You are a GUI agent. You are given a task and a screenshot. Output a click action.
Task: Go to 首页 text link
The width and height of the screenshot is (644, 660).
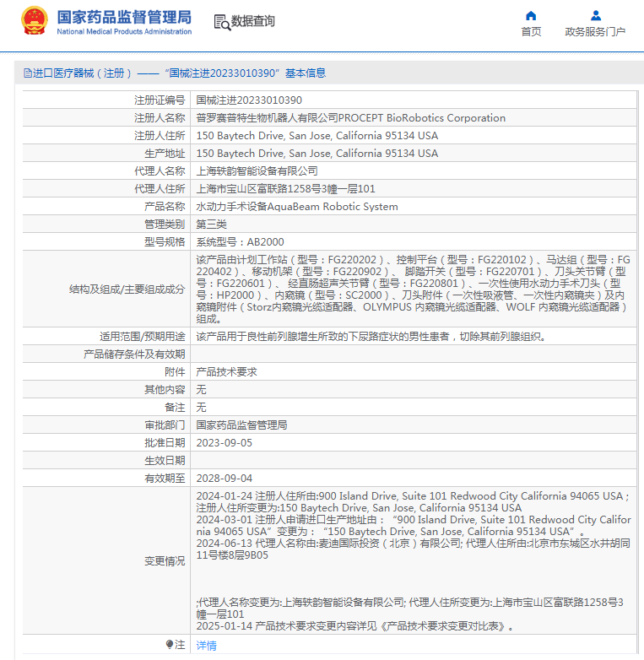point(531,31)
